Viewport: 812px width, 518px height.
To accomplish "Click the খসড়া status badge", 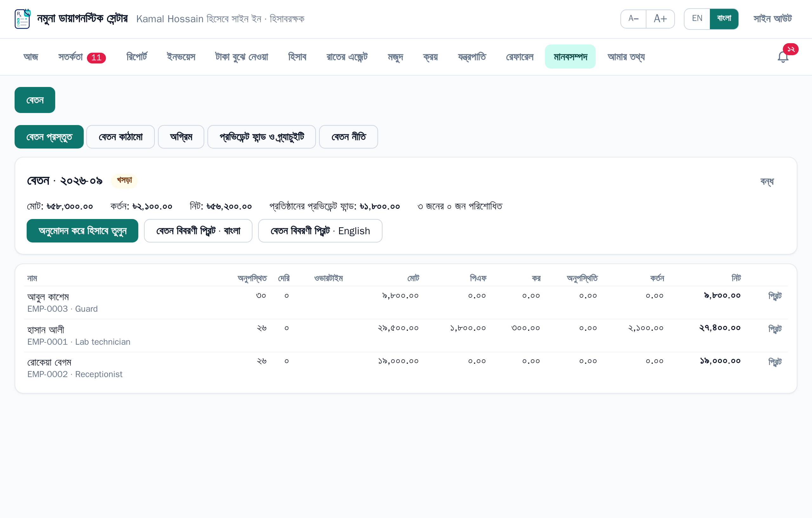I will (x=124, y=181).
